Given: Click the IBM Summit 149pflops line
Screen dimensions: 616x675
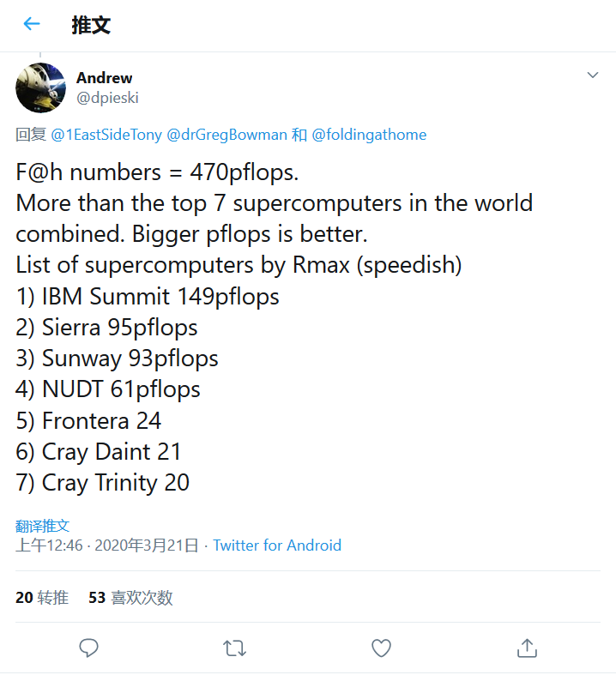Looking at the screenshot, I should pos(148,297).
